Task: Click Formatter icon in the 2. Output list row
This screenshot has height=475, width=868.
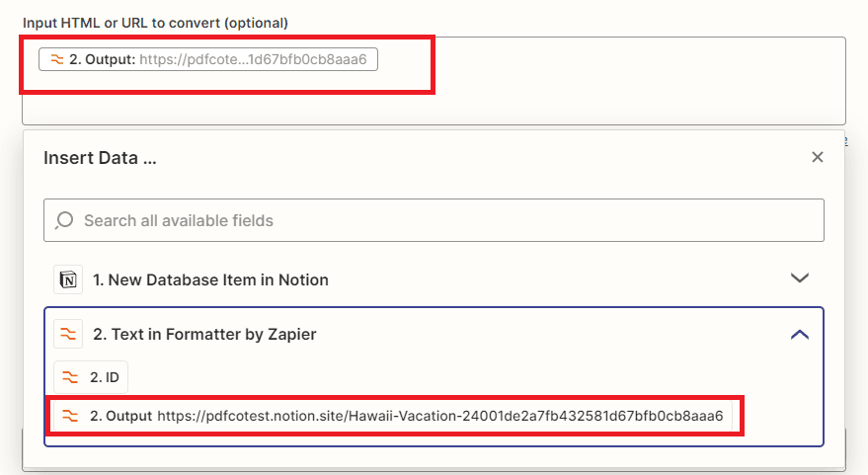Action: 70,416
